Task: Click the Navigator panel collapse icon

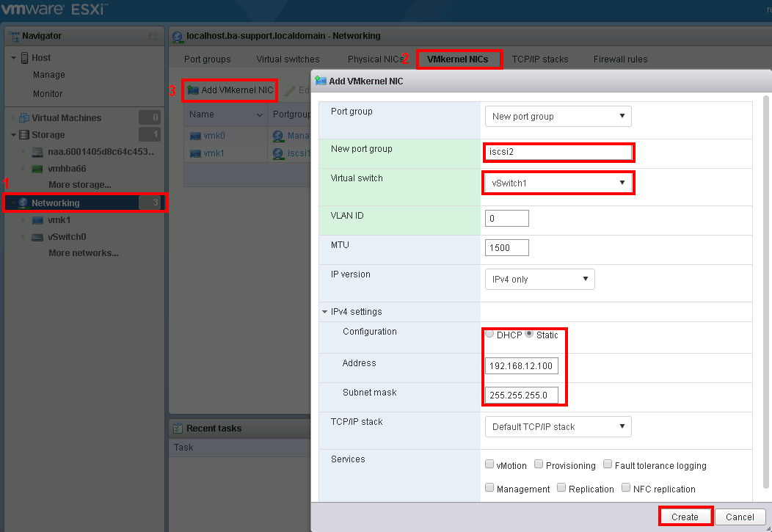Action: coord(153,36)
